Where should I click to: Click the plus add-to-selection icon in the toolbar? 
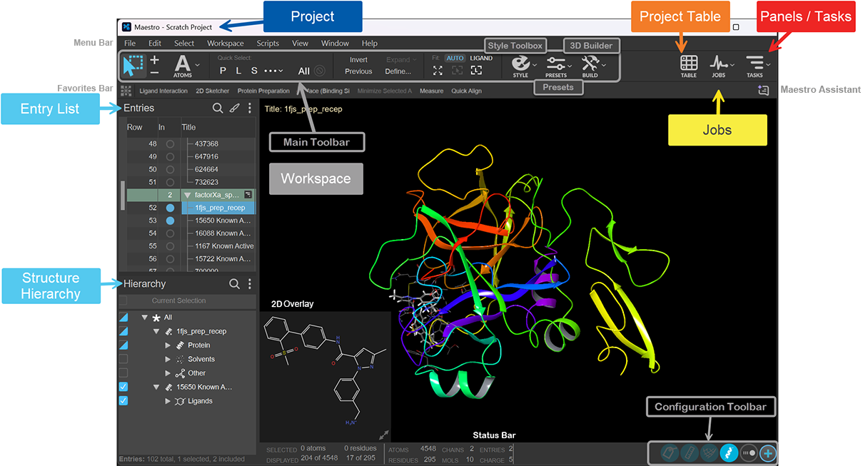(x=155, y=59)
